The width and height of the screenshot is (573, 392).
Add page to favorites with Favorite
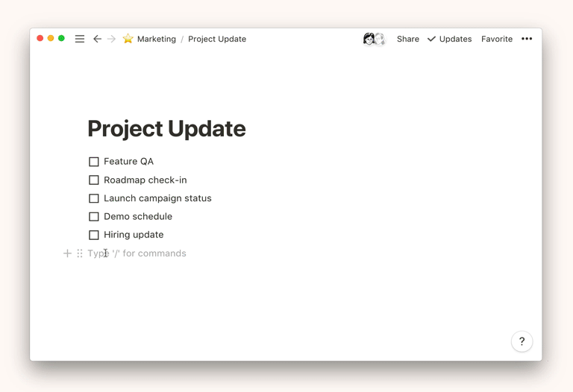pos(497,39)
